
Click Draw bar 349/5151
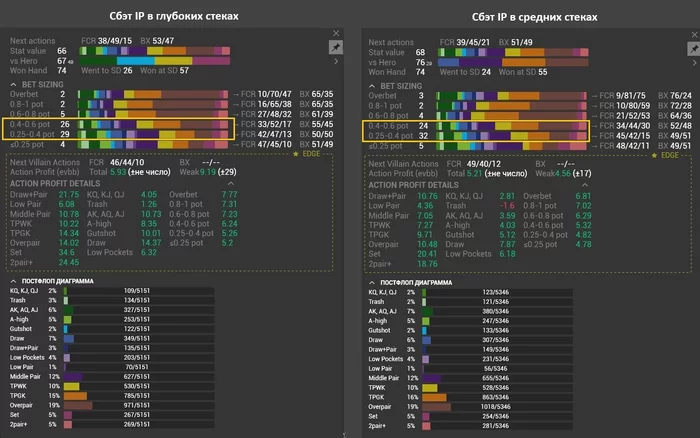coord(139,338)
